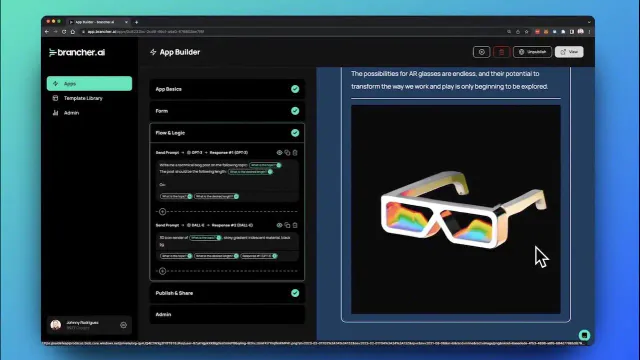Open settings gear next to Johnny Rodriguez
This screenshot has width=640, height=360.
123,325
